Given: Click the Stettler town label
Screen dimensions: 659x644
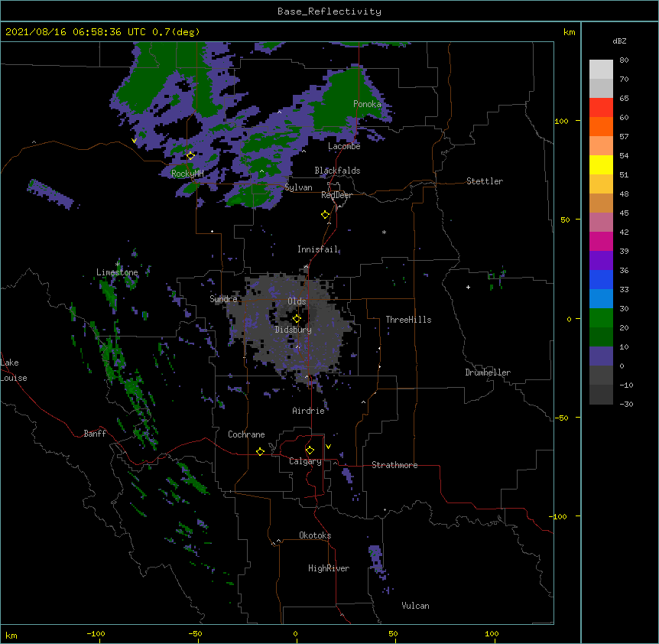Looking at the screenshot, I should point(485,181).
